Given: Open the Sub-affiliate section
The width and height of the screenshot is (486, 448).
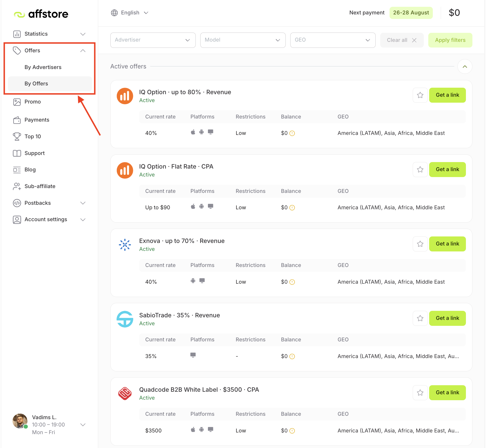Looking at the screenshot, I should [40, 186].
